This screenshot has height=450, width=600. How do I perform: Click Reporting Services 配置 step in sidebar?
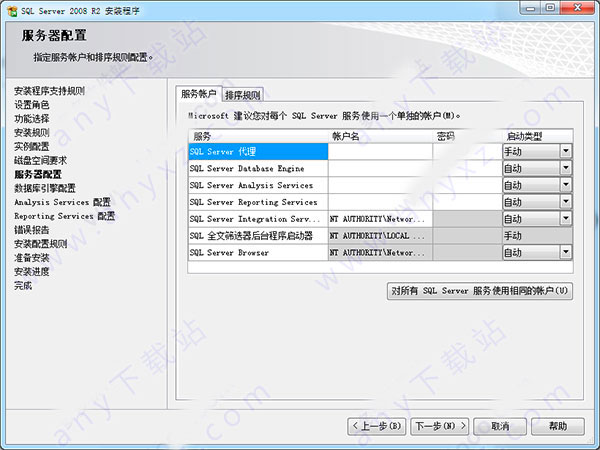(65, 216)
